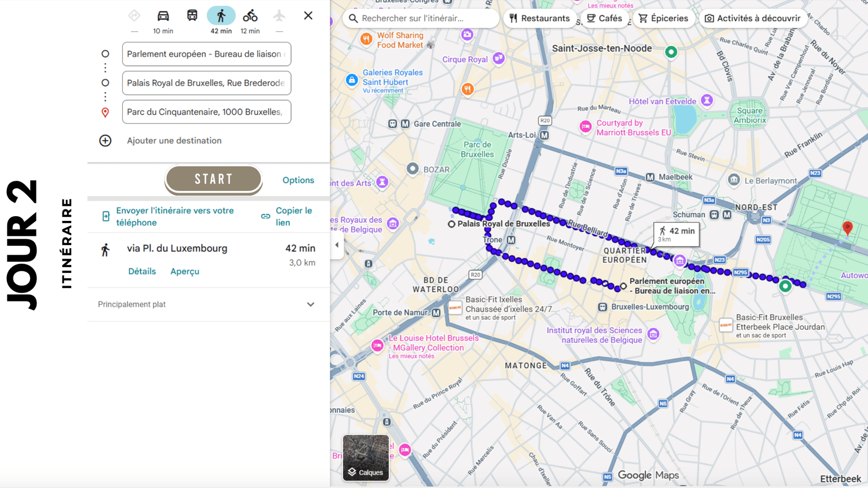Image resolution: width=868 pixels, height=488 pixels.
Task: Filter map by Restaurants
Action: click(539, 19)
